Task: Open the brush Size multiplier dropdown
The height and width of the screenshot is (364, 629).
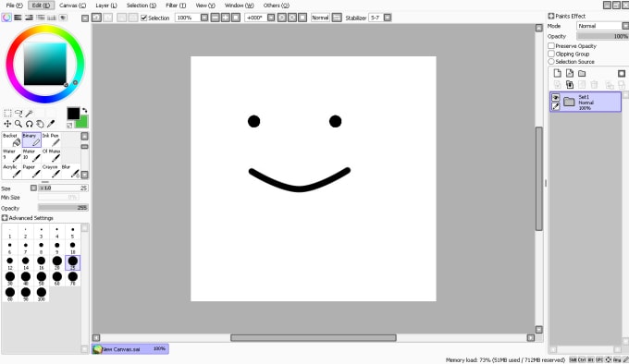Action: [33, 188]
